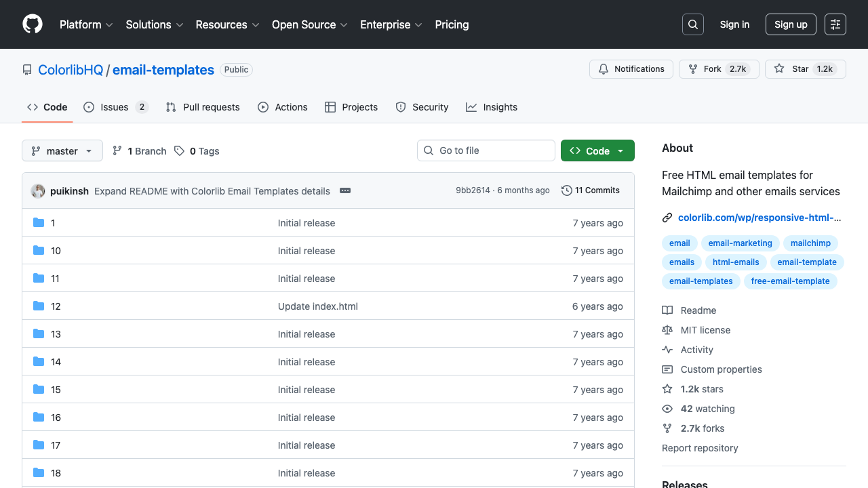Enable notifications via the bell icon

(x=604, y=68)
